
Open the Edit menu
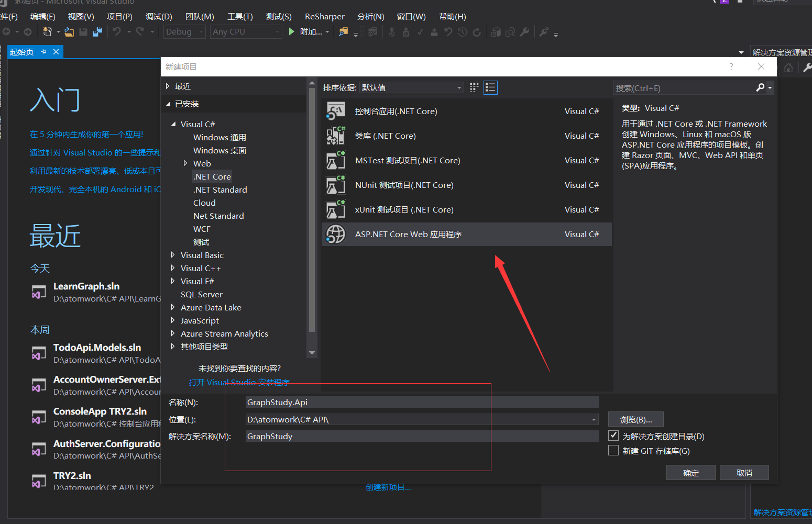pyautogui.click(x=42, y=17)
